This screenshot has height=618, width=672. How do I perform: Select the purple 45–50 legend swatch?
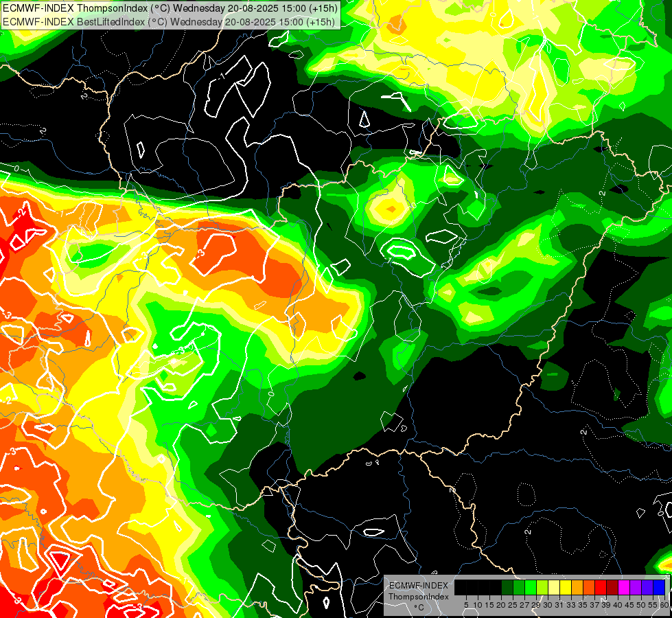(x=636, y=587)
